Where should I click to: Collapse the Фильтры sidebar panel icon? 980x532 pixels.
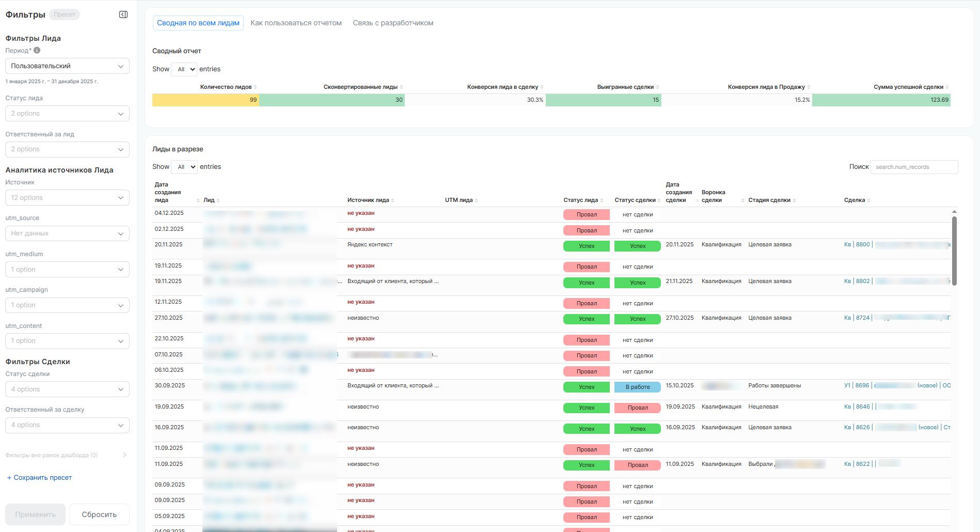123,14
